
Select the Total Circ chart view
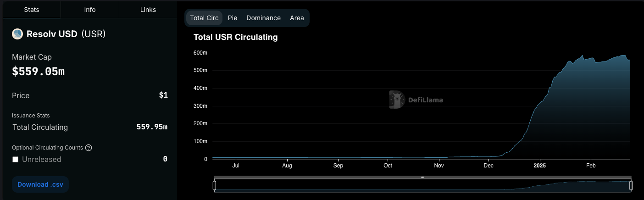pyautogui.click(x=204, y=18)
